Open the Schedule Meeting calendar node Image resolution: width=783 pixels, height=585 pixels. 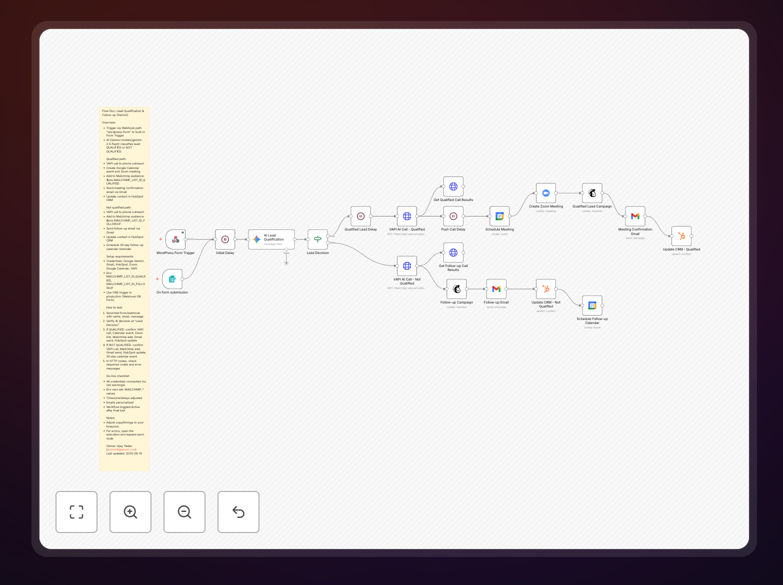499,216
